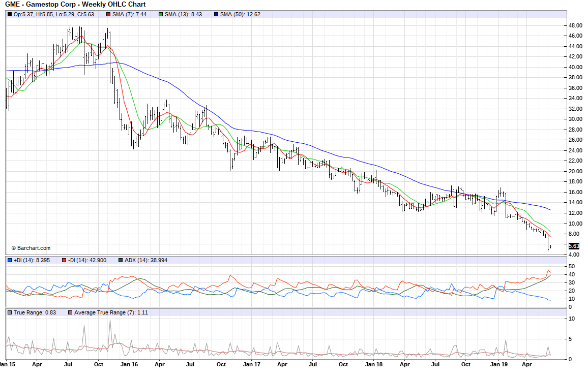The height and width of the screenshot is (380, 588).
Task: Click the True Range: 0.83 label
Action: tap(35, 312)
